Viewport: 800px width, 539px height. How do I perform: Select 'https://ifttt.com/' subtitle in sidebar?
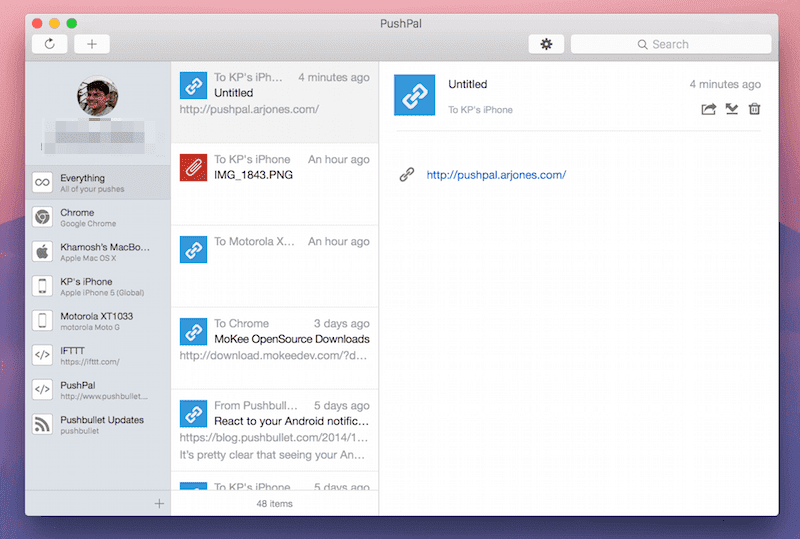(90, 362)
